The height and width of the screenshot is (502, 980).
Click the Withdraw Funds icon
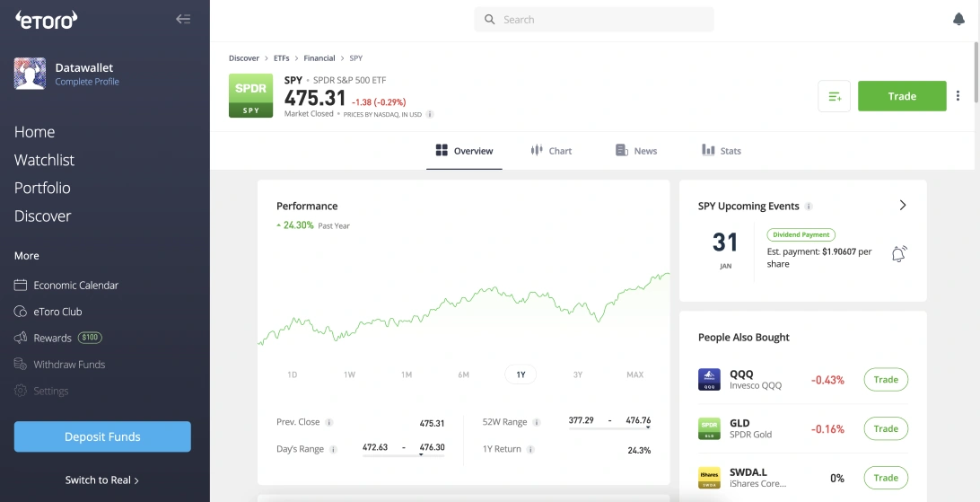[21, 364]
